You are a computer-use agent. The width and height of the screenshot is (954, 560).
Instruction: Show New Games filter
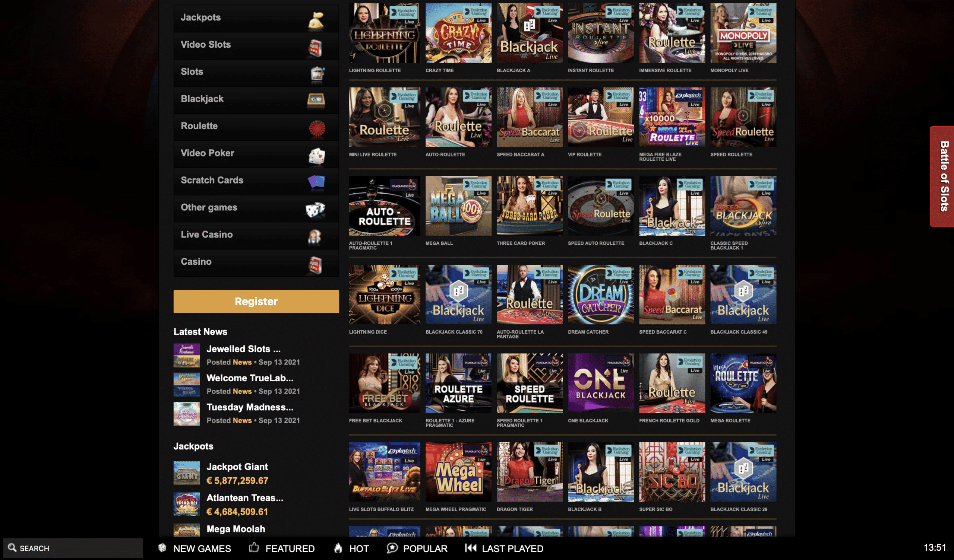195,548
